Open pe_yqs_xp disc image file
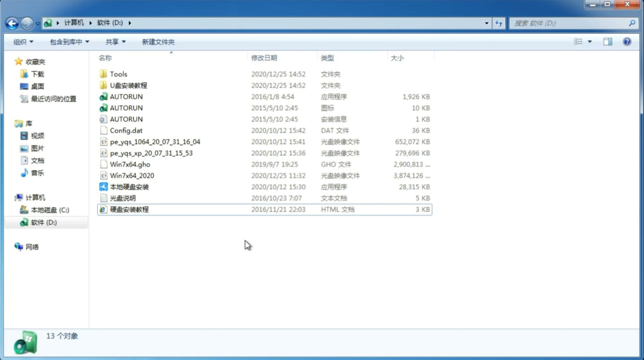 (x=151, y=153)
